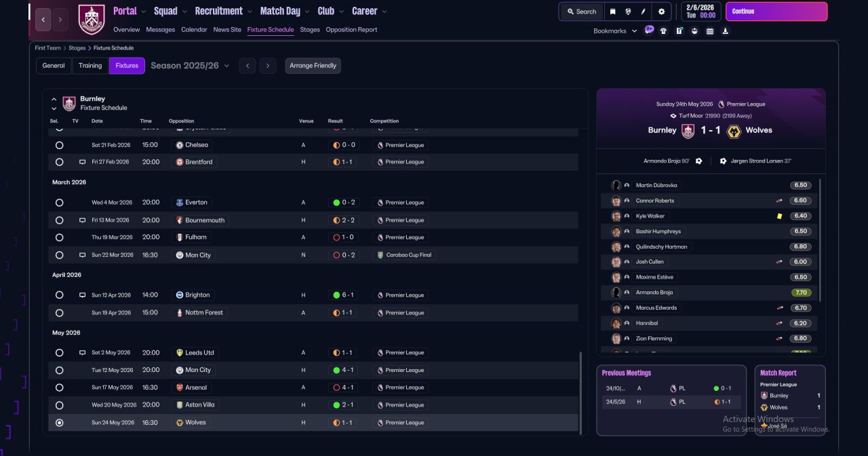The image size is (868, 456).
Task: Open Stages link in breadcrumb
Action: click(77, 48)
